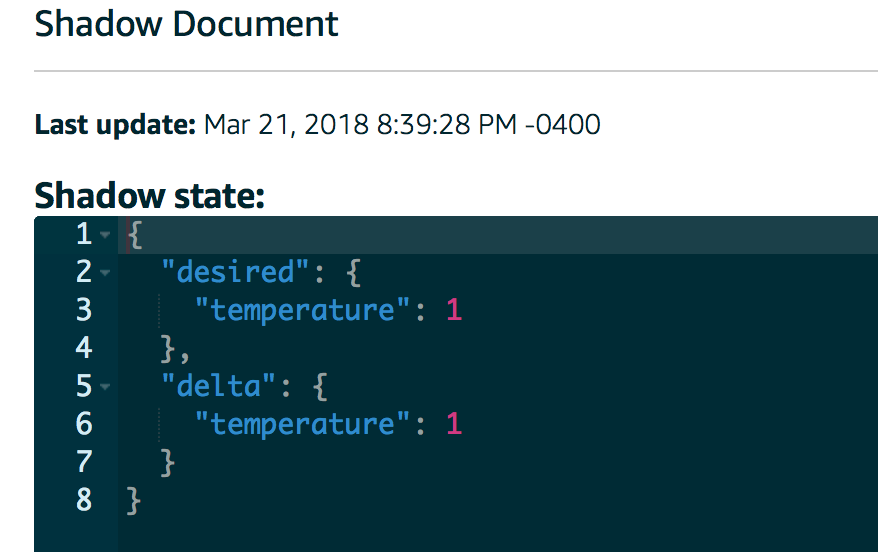Click "temperature" key under delta
878x552 pixels.
tap(302, 424)
